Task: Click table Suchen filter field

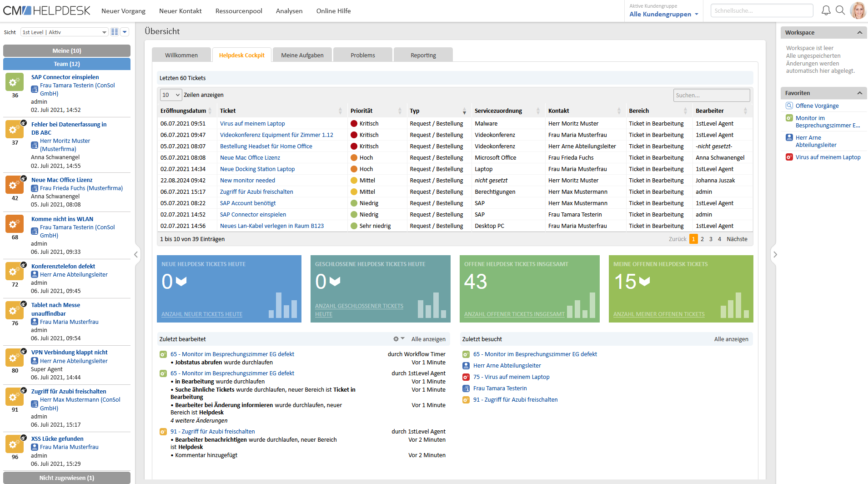Action: click(x=712, y=95)
